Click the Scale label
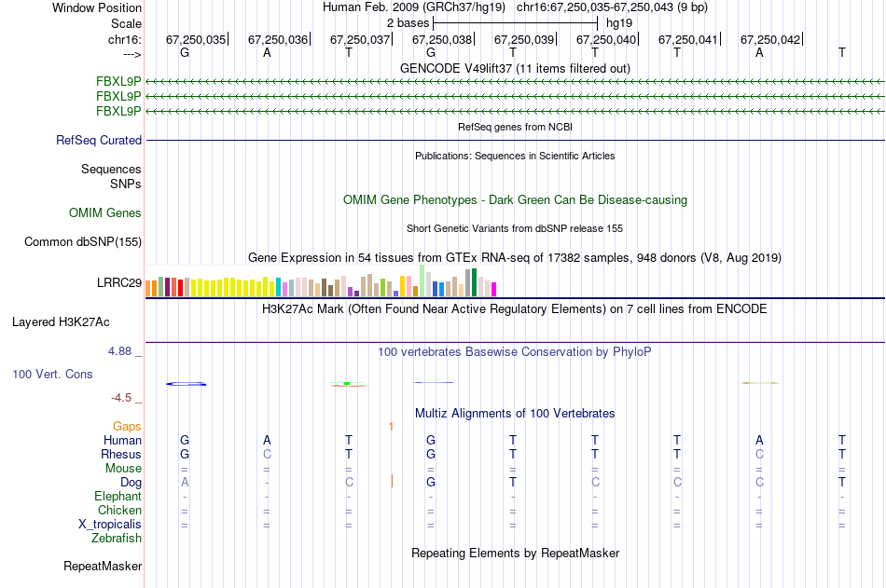Image resolution: width=886 pixels, height=588 pixels. (126, 23)
